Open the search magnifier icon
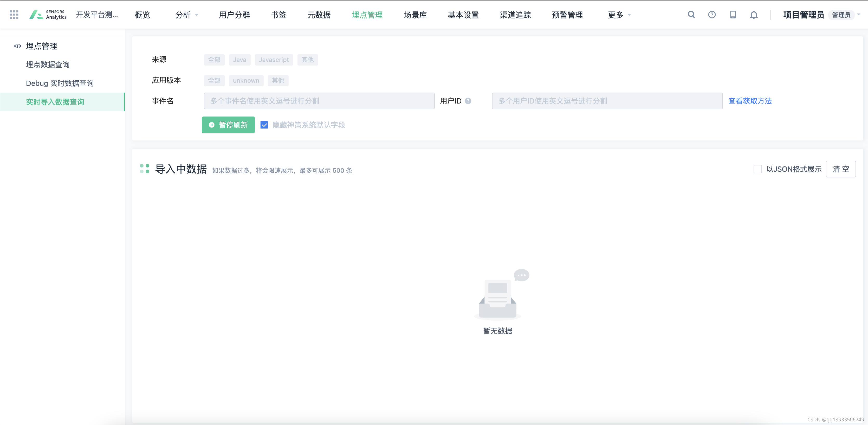This screenshot has height=425, width=868. (x=691, y=15)
